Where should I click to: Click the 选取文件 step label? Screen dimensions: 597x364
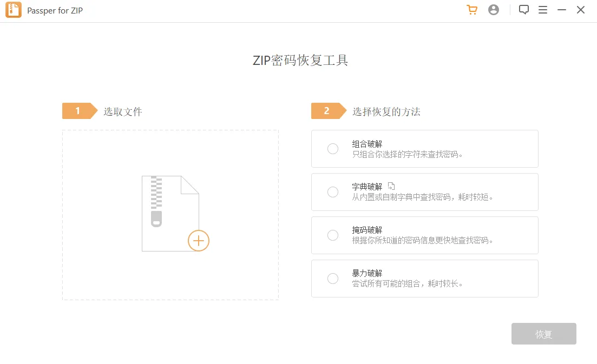(x=123, y=111)
